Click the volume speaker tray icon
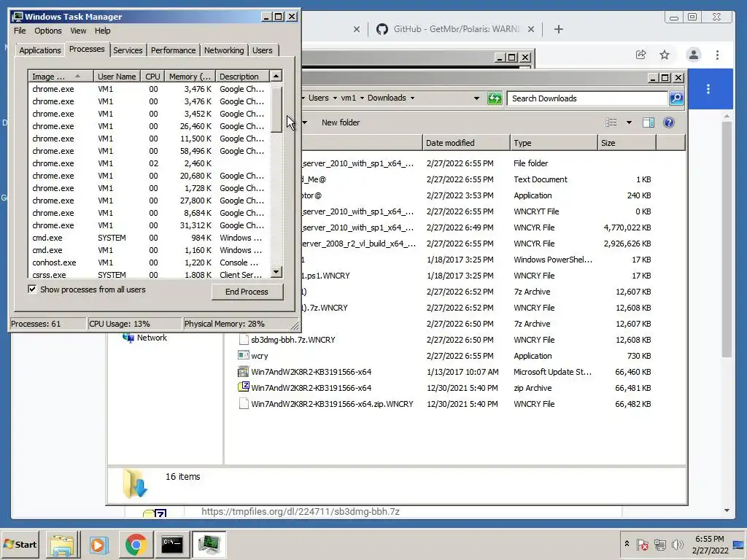 point(677,544)
